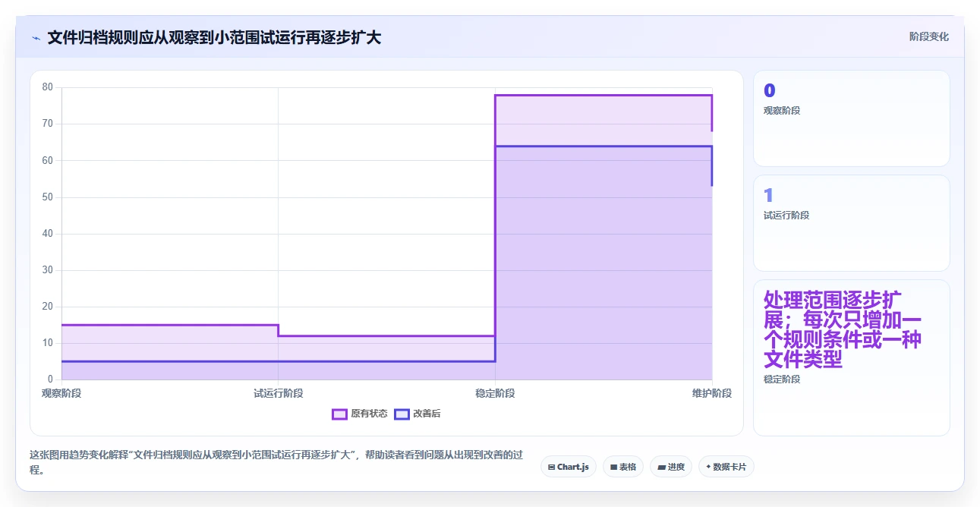The height and width of the screenshot is (507, 980).
Task: Click the 改善后 legend label
Action: [x=427, y=414]
